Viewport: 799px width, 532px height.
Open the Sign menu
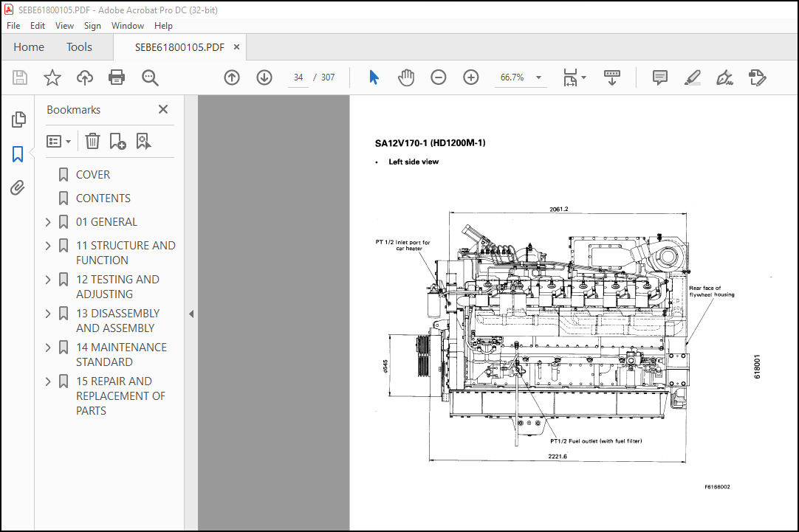92,25
